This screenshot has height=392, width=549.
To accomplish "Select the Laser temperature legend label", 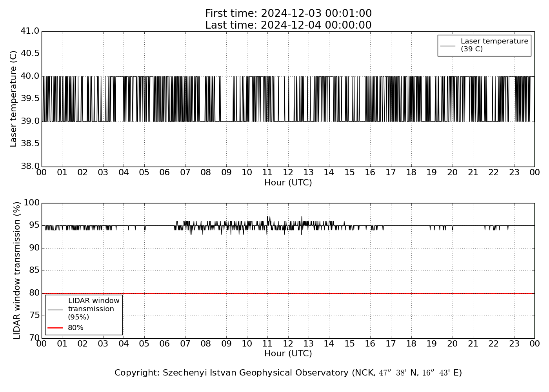I will (x=494, y=45).
